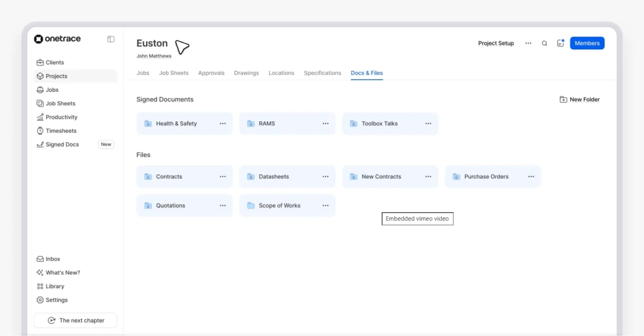Open What's New? in sidebar
The width and height of the screenshot is (644, 336).
(x=75, y=273)
